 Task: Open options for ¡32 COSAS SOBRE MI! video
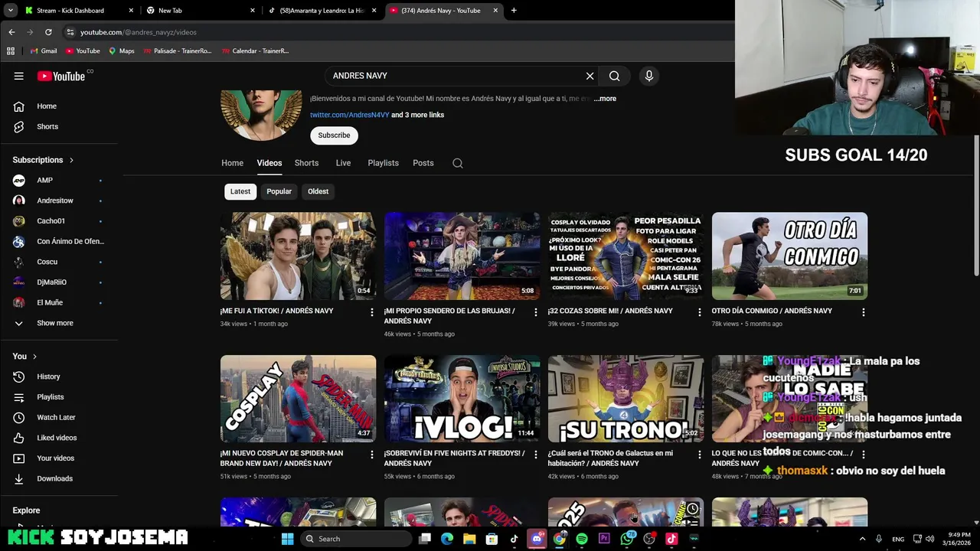[x=699, y=312]
